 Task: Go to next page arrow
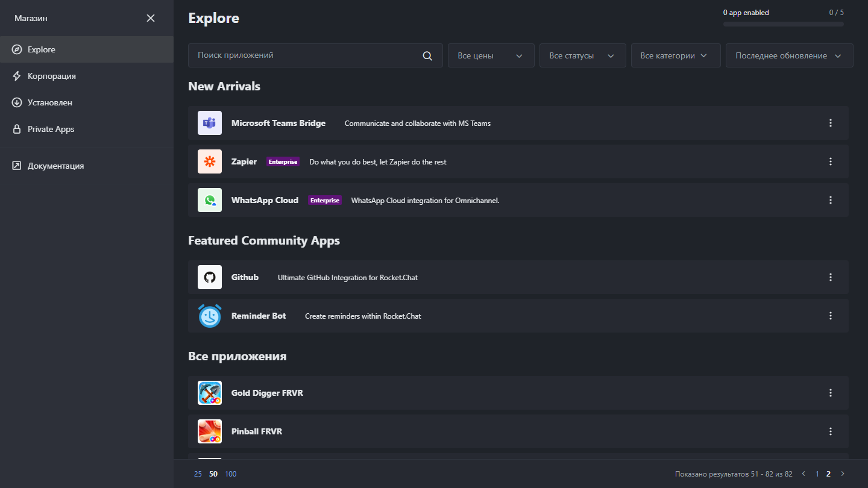pos(843,474)
